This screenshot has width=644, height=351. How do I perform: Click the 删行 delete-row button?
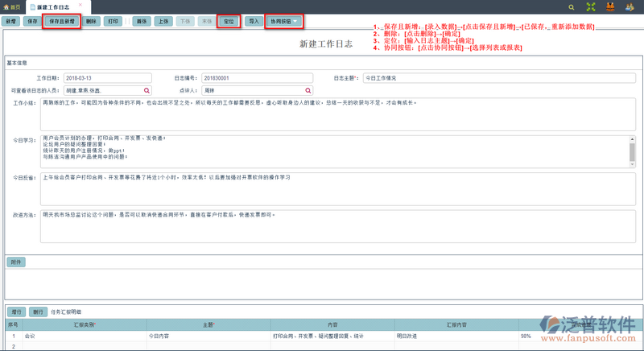tap(38, 312)
